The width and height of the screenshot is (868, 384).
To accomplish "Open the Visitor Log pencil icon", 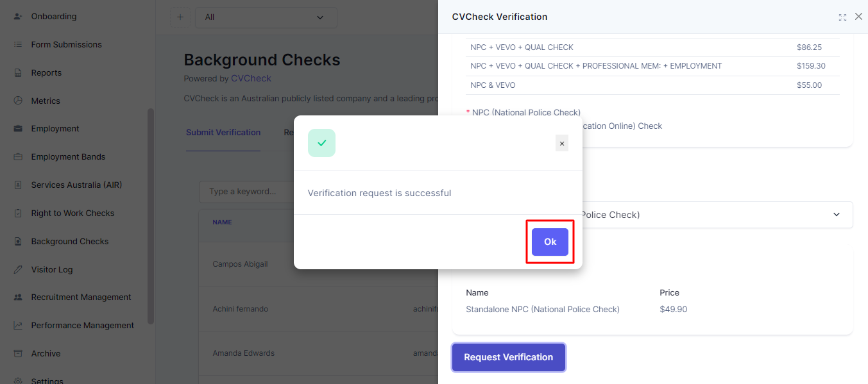I will click(18, 270).
